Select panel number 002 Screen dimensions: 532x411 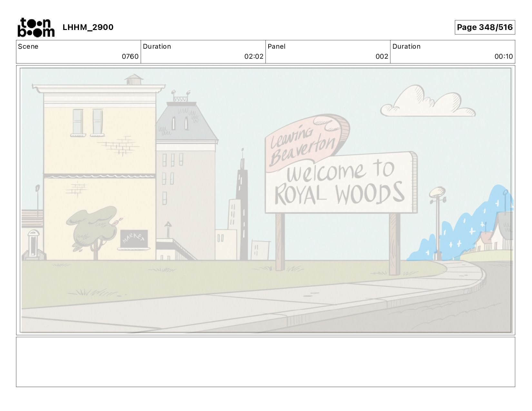pos(382,57)
